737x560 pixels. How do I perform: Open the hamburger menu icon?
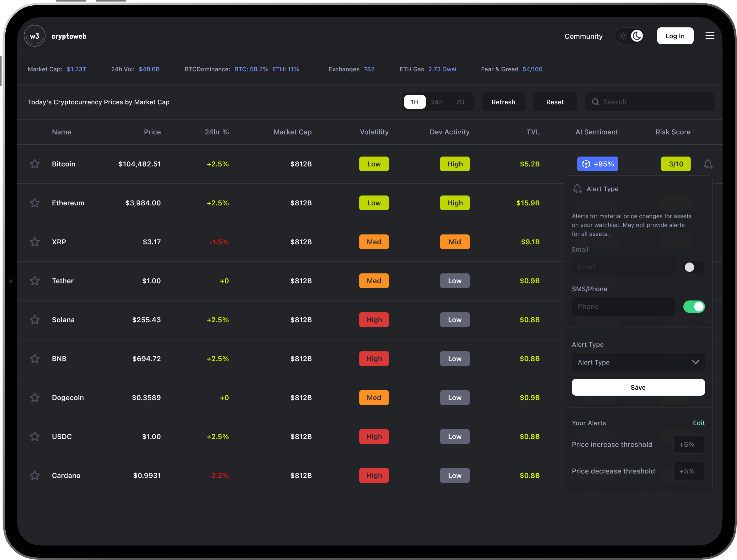coord(710,36)
